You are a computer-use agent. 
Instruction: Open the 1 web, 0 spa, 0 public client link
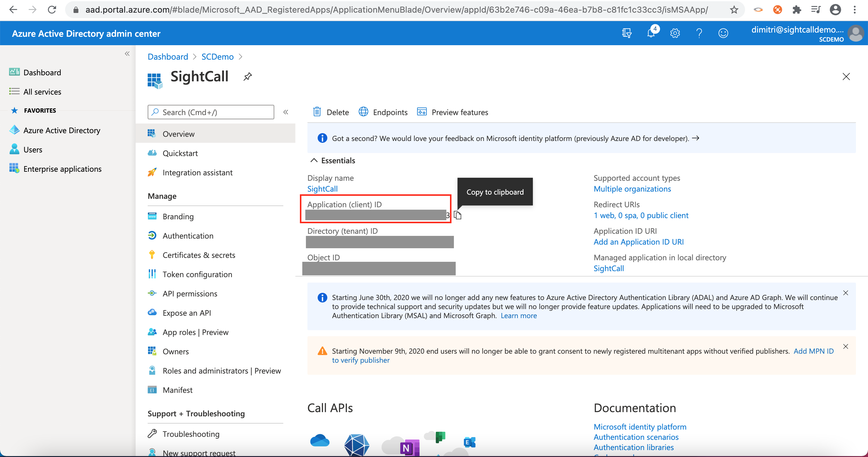point(640,215)
